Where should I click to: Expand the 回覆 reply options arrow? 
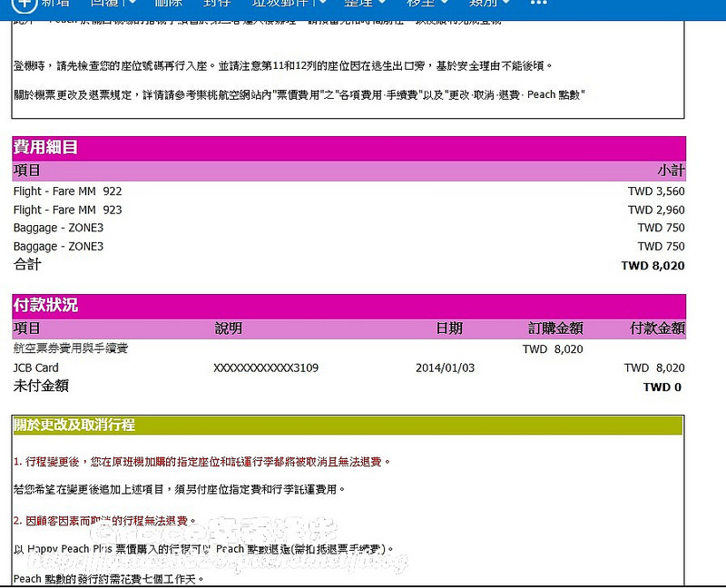pyautogui.click(x=132, y=3)
